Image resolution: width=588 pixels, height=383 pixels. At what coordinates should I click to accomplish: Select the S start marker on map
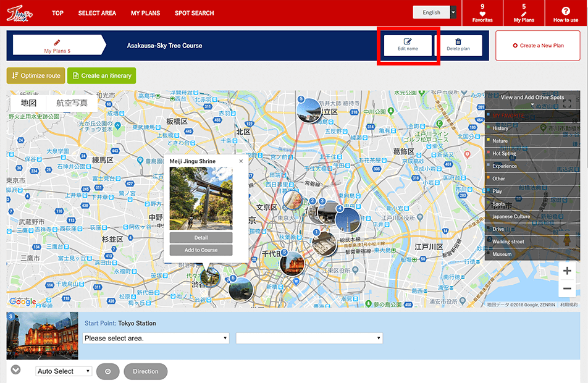[292, 263]
